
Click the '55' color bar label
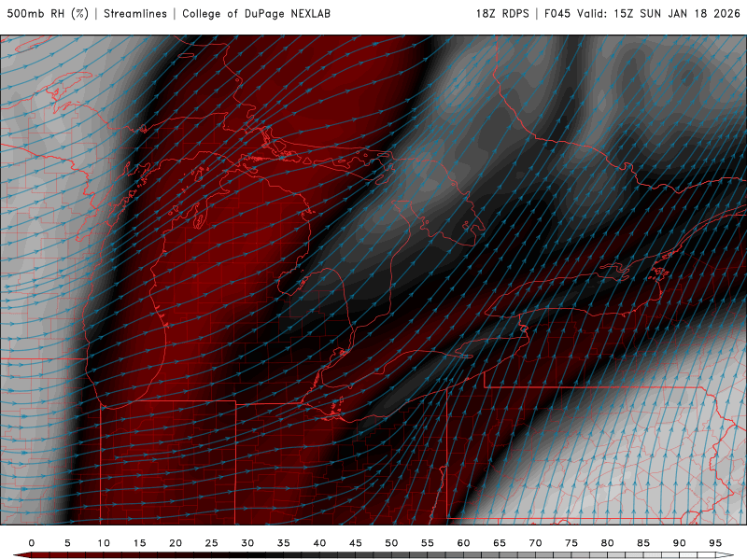[428, 543]
